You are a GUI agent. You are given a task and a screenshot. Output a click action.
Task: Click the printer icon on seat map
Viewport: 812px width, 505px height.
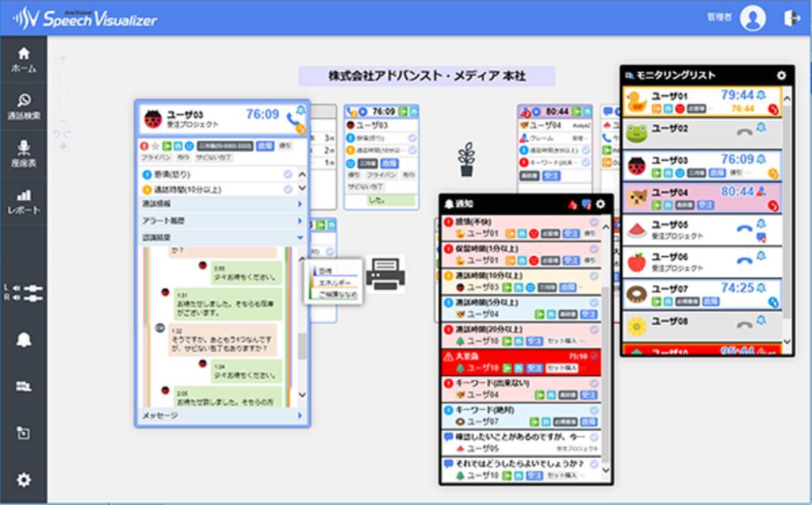[386, 274]
